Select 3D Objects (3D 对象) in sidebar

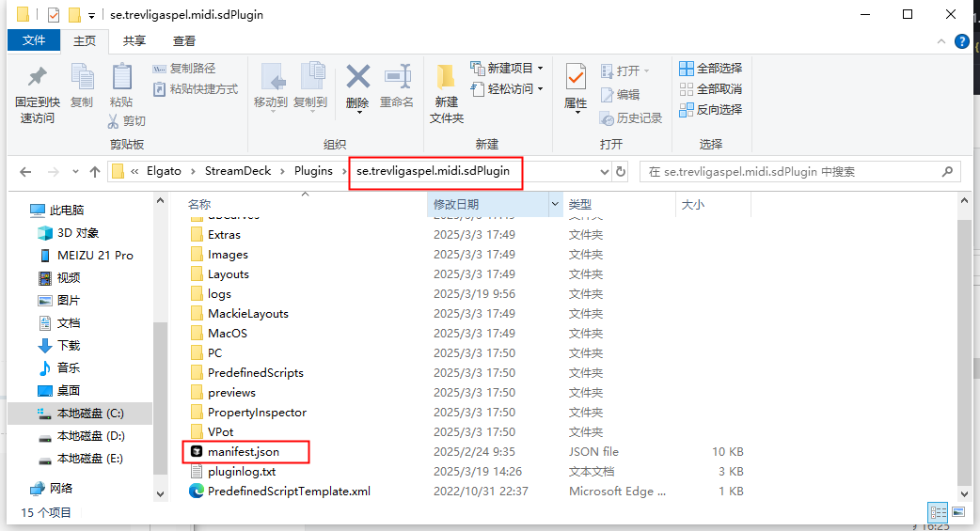pos(68,233)
